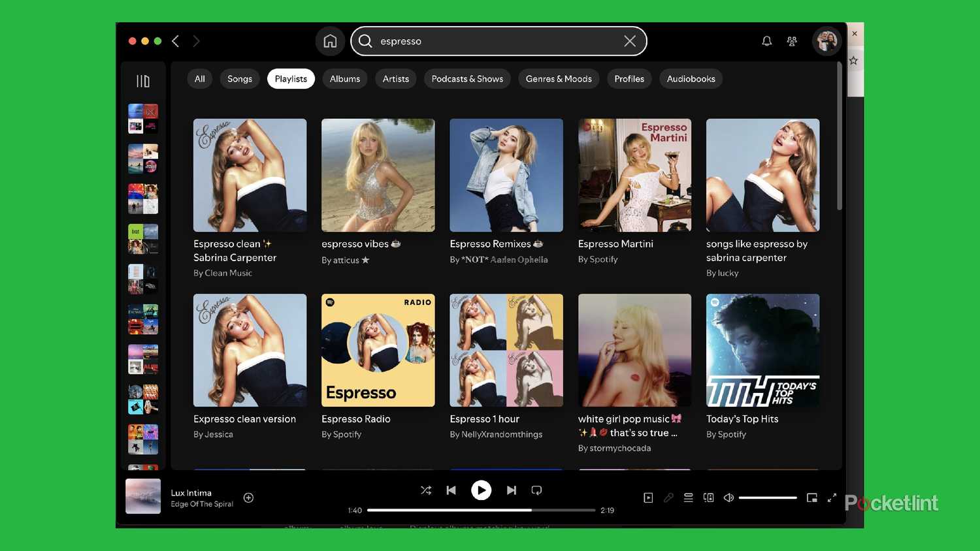The image size is (980, 551).
Task: Open the Lyrics microphone icon
Action: [x=668, y=497]
